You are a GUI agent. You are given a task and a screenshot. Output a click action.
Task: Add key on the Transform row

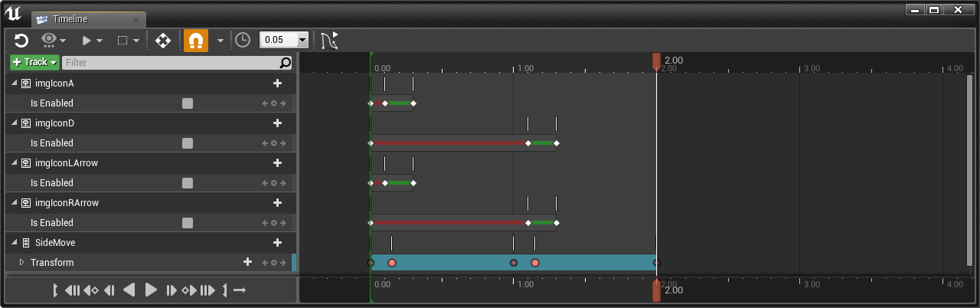273,263
